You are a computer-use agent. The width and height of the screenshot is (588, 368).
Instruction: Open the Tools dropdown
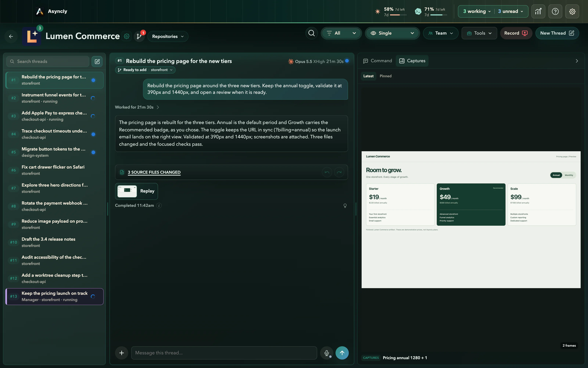[479, 33]
